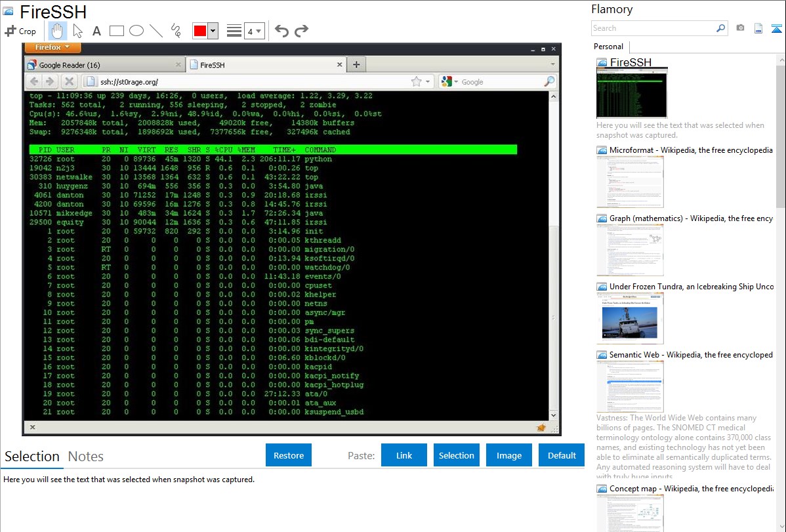Click the line thickness icon

pyautogui.click(x=234, y=31)
